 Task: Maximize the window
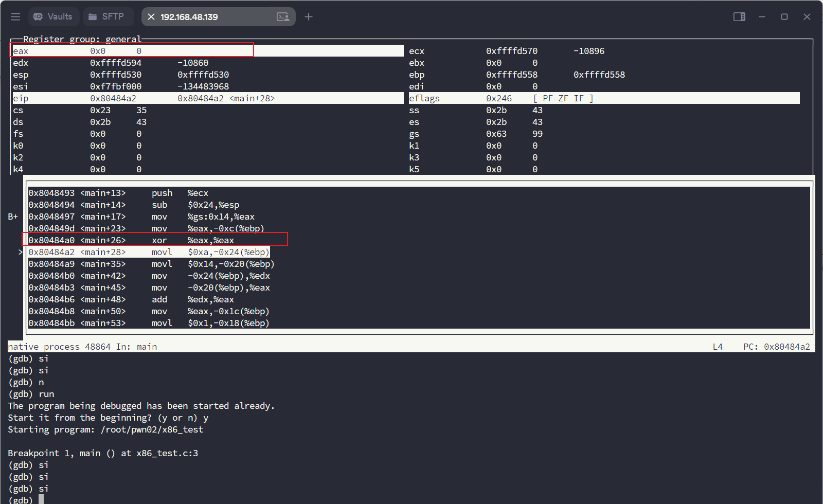[784, 17]
